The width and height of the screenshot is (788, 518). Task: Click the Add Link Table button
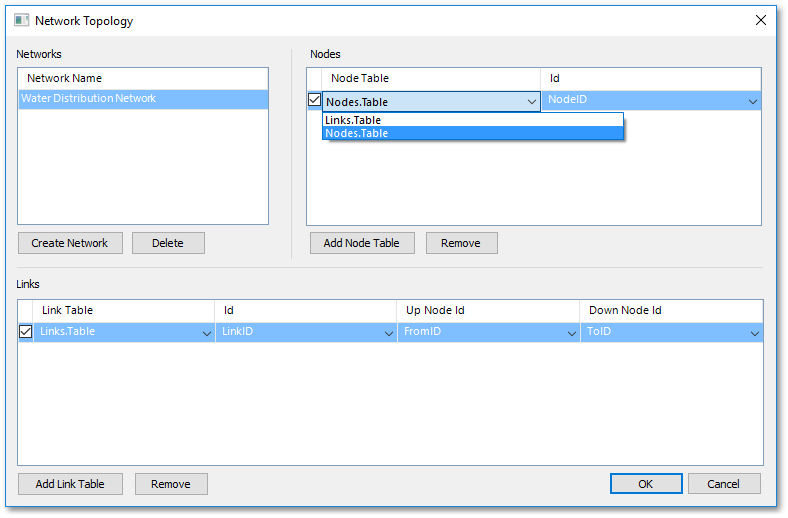pyautogui.click(x=70, y=484)
